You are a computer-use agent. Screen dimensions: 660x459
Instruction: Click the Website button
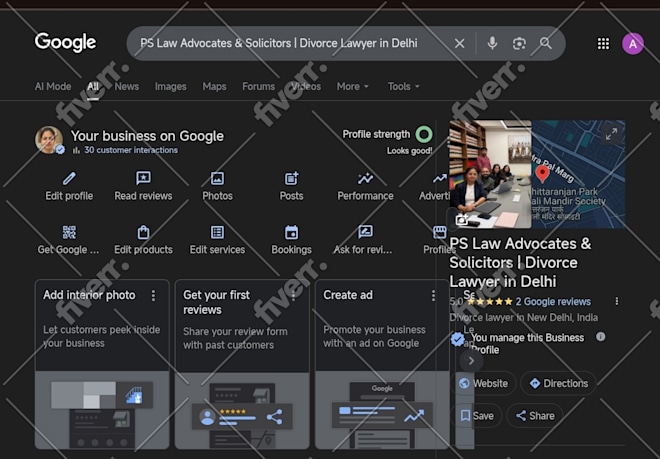(484, 383)
